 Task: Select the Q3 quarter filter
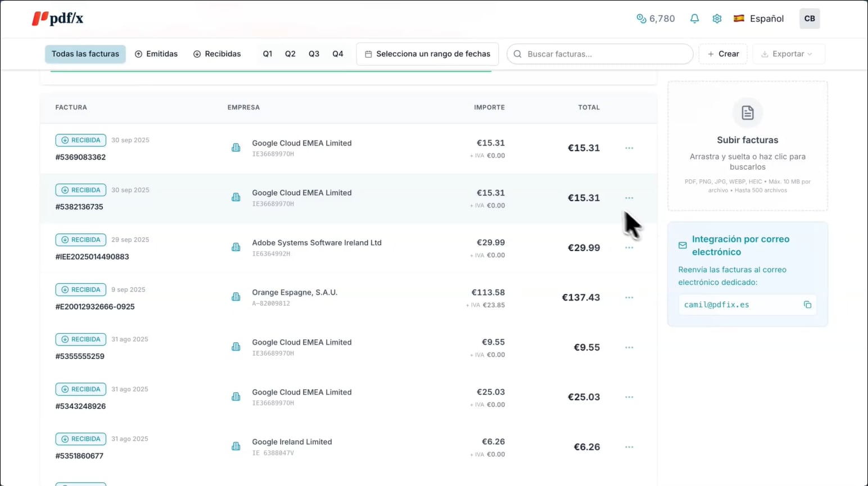click(x=314, y=54)
